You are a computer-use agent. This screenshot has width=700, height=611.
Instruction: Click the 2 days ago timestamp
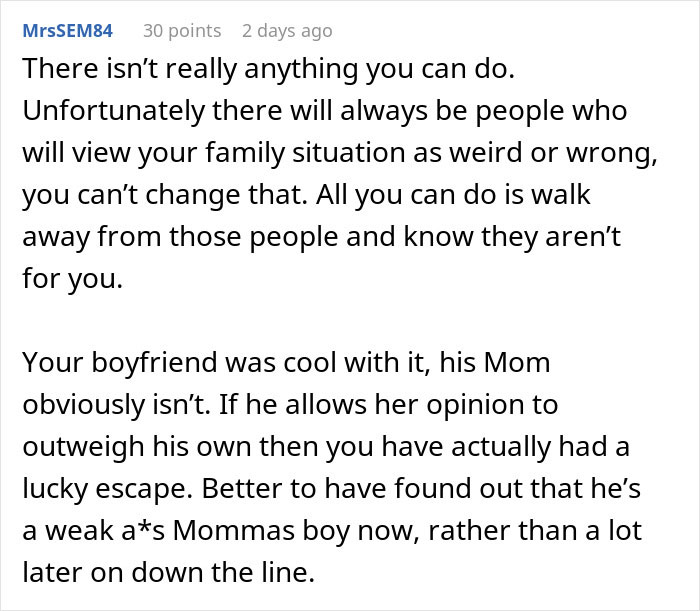point(287,31)
